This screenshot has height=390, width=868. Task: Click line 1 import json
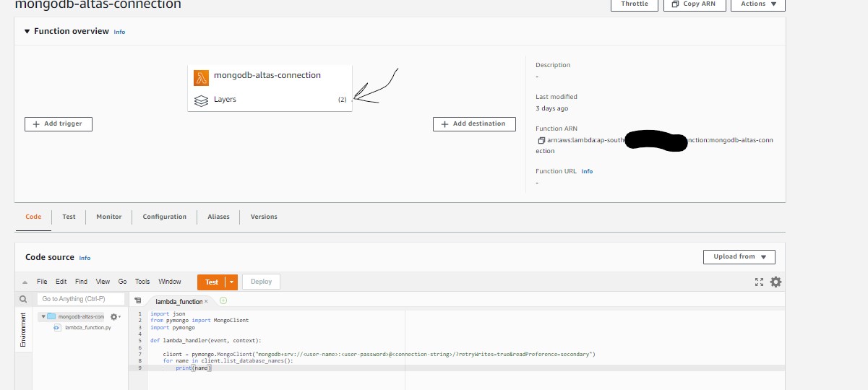168,314
